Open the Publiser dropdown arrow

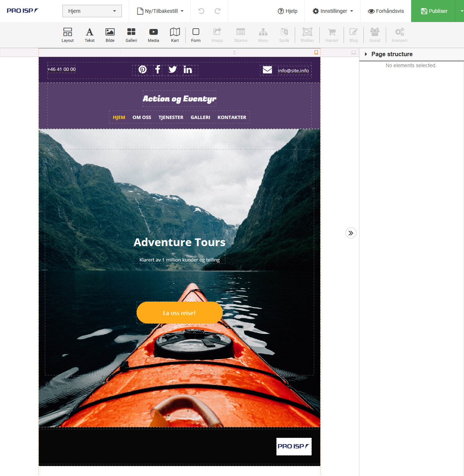(460, 11)
